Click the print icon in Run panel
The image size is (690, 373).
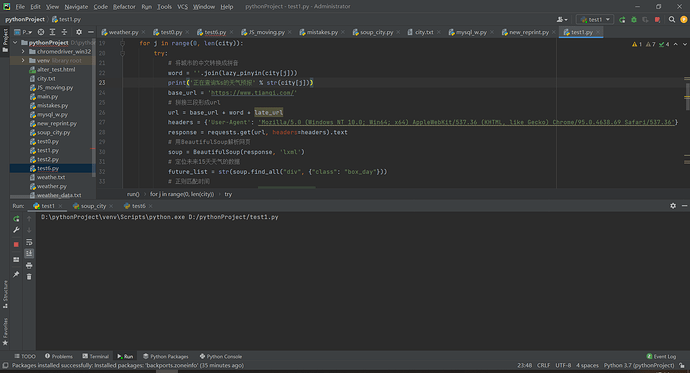(x=29, y=265)
